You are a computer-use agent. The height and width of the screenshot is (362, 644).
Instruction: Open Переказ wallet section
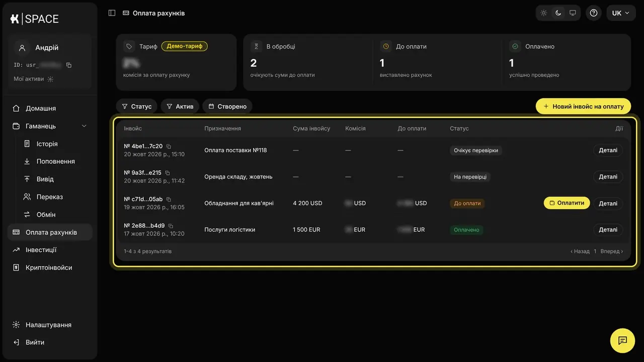pyautogui.click(x=50, y=197)
